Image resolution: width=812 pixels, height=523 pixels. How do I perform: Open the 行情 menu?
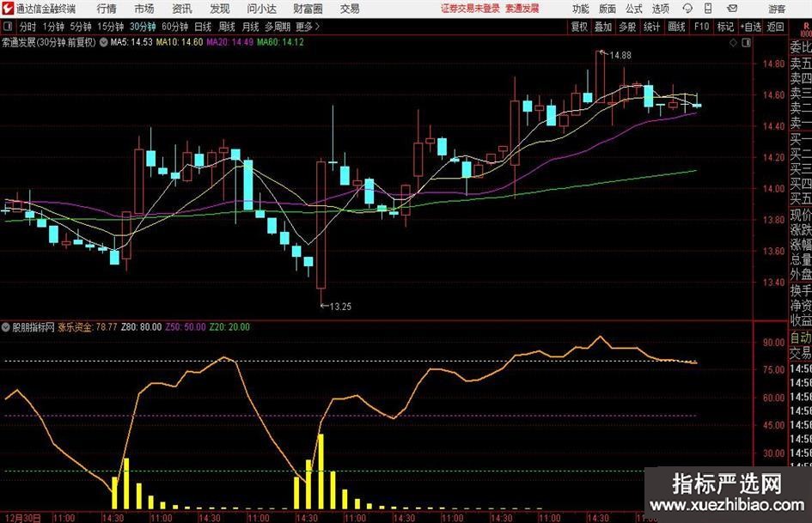click(x=107, y=9)
